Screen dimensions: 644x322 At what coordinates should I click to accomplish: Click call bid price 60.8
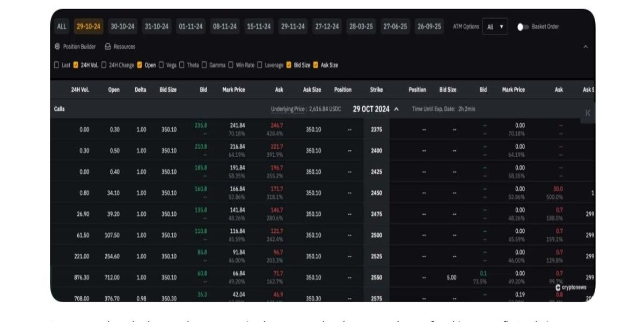click(x=202, y=273)
